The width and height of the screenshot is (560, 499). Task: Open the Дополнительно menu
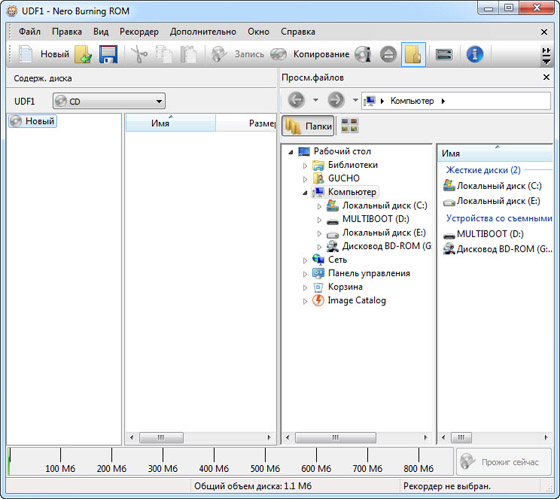coord(203,32)
